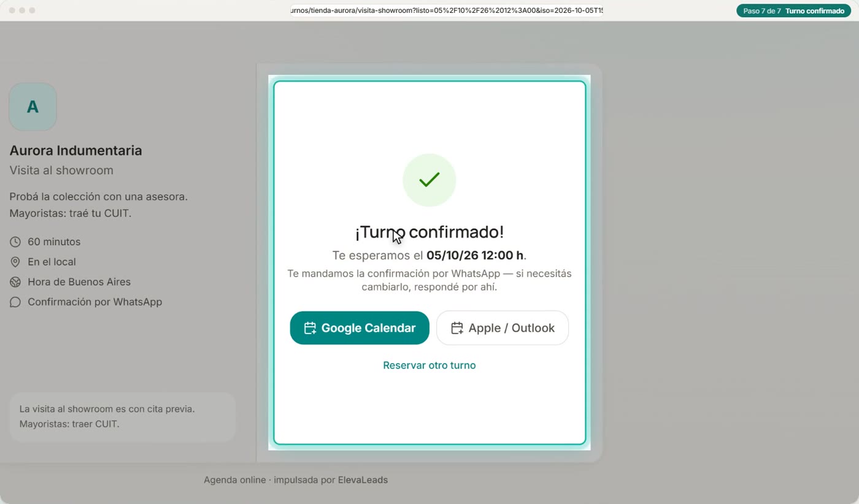The image size is (859, 504).
Task: Click the '60 minutos' duration text
Action: click(x=54, y=242)
